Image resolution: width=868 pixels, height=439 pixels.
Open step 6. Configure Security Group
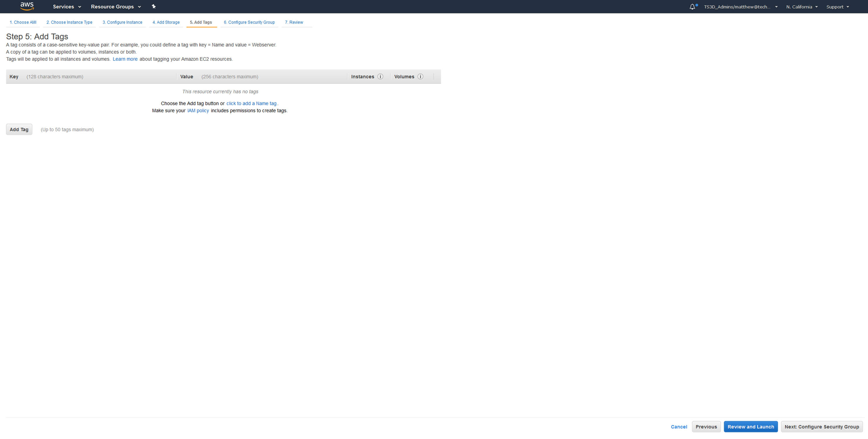pyautogui.click(x=249, y=22)
